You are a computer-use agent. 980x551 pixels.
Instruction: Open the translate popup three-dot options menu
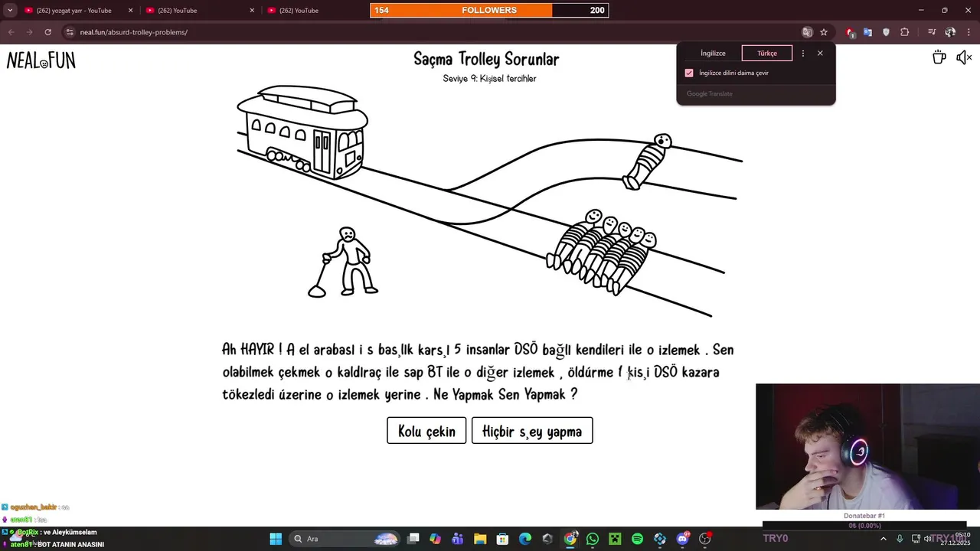tap(802, 54)
